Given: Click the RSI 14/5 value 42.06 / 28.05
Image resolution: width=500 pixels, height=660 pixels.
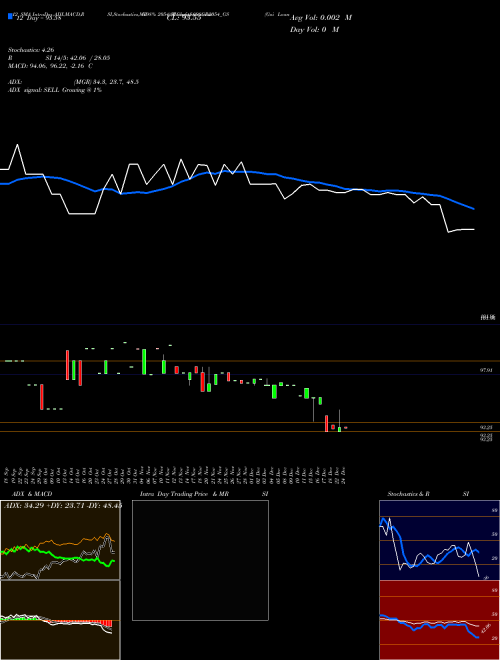Looking at the screenshot, I should [78, 58].
